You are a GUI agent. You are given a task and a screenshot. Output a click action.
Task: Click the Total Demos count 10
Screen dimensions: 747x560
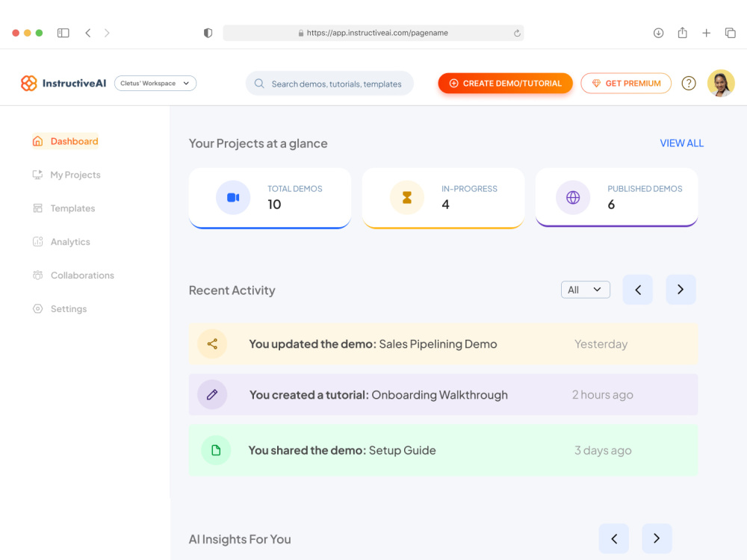274,205
